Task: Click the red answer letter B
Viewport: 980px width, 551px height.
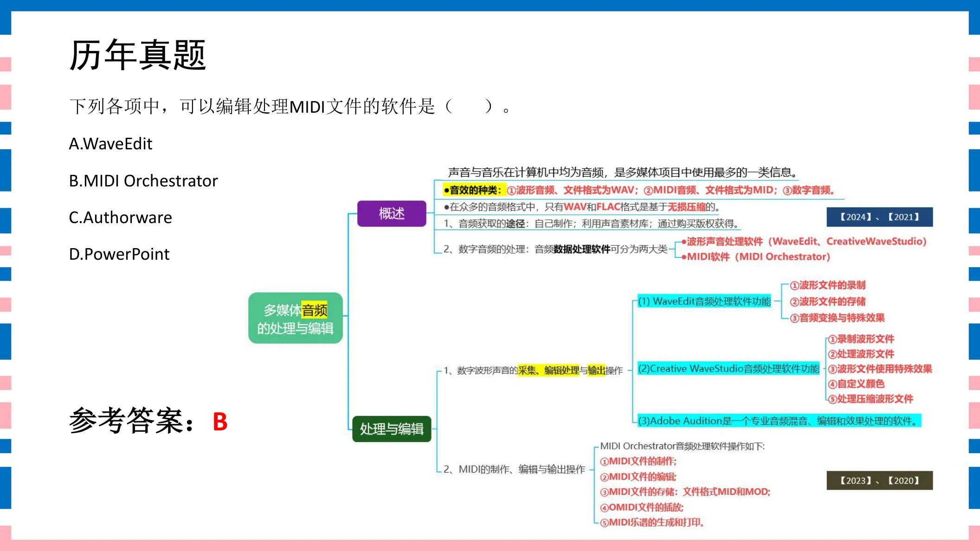Action: pyautogui.click(x=220, y=422)
